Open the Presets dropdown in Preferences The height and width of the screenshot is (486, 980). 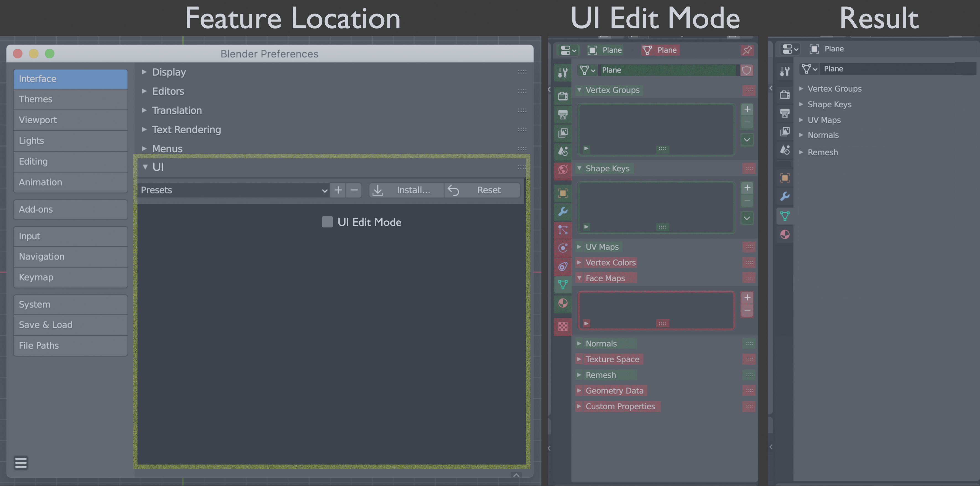click(x=234, y=190)
